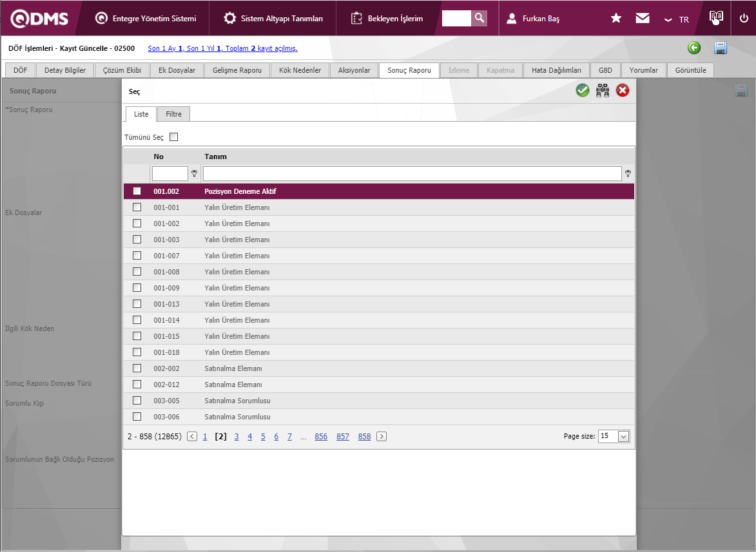756x552 pixels.
Task: Click the magnifier search button in header
Action: pyautogui.click(x=479, y=18)
